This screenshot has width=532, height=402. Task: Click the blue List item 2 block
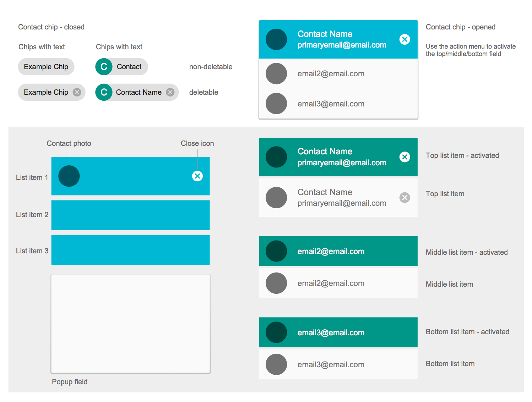pos(131,215)
